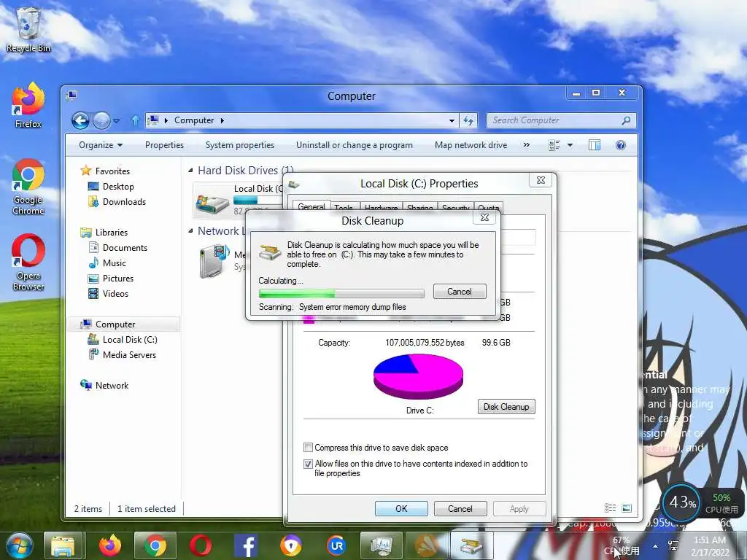Open the Windows Start button

pos(18,545)
